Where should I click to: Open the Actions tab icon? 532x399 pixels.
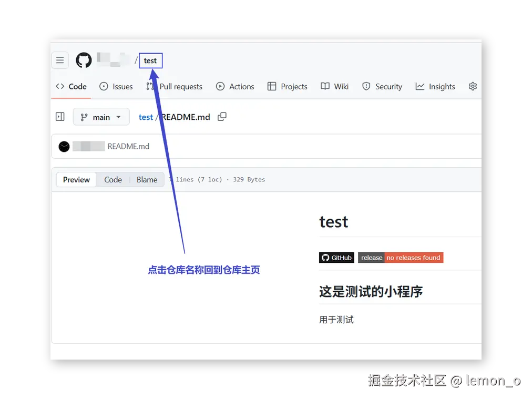220,86
